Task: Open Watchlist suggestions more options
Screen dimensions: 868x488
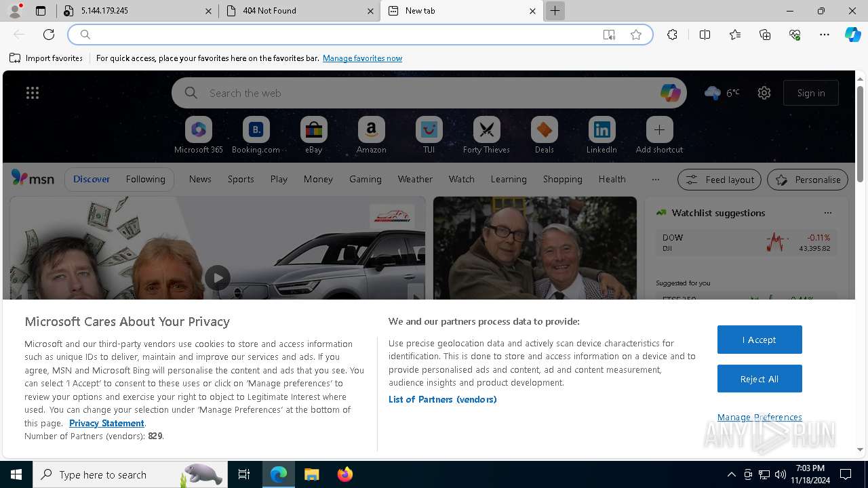Action: 827,213
